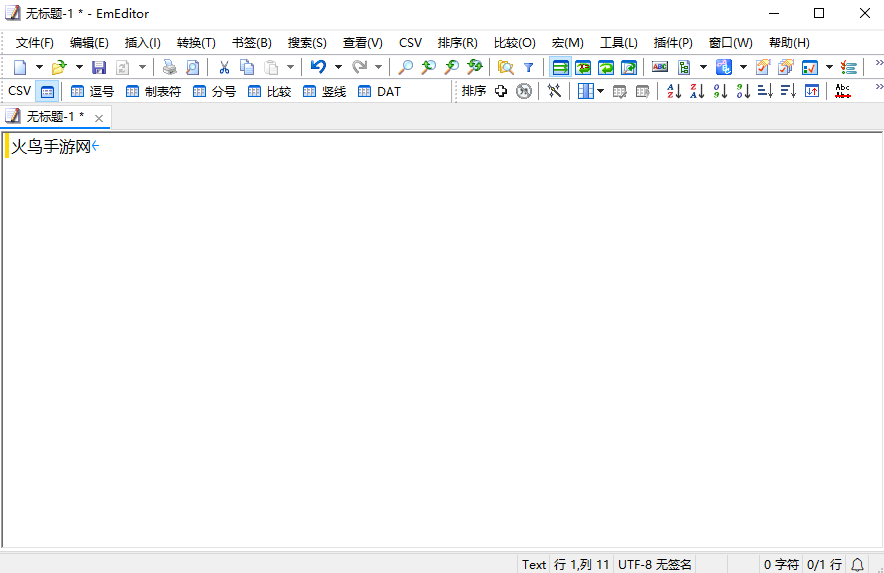The height and width of the screenshot is (573, 884).
Task: Click the blue Filter funnel icon
Action: 528,68
